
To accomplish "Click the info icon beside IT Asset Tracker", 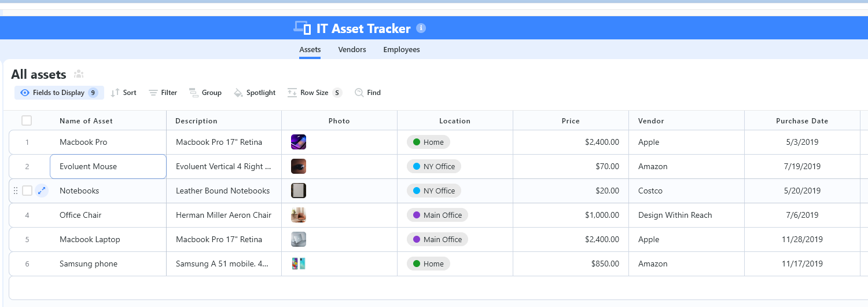I will click(421, 28).
